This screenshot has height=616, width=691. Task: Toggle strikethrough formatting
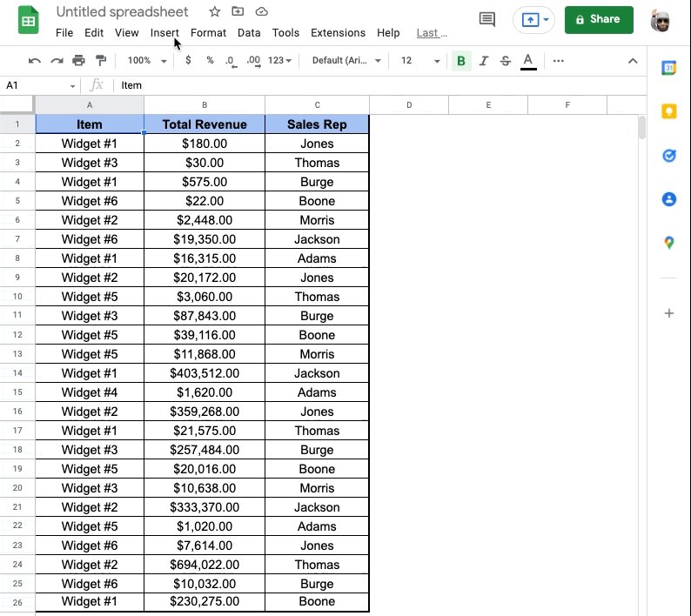506,61
